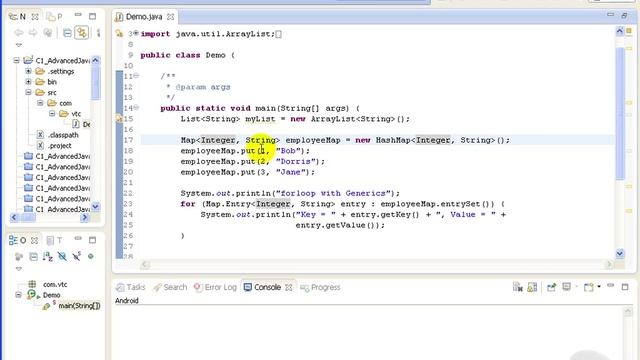Click the Forward arrow in Navigator toolbar
Image resolution: width=640 pixels, height=360 pixels.
33,33
